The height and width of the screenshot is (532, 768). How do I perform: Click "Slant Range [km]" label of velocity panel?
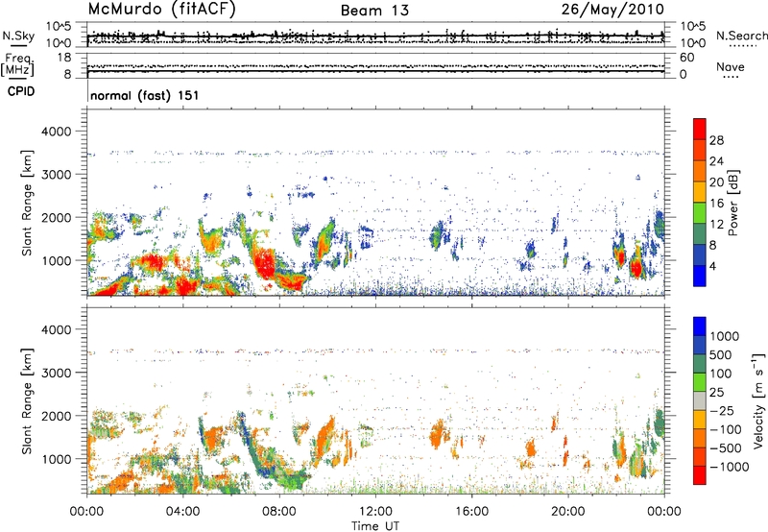27,401
